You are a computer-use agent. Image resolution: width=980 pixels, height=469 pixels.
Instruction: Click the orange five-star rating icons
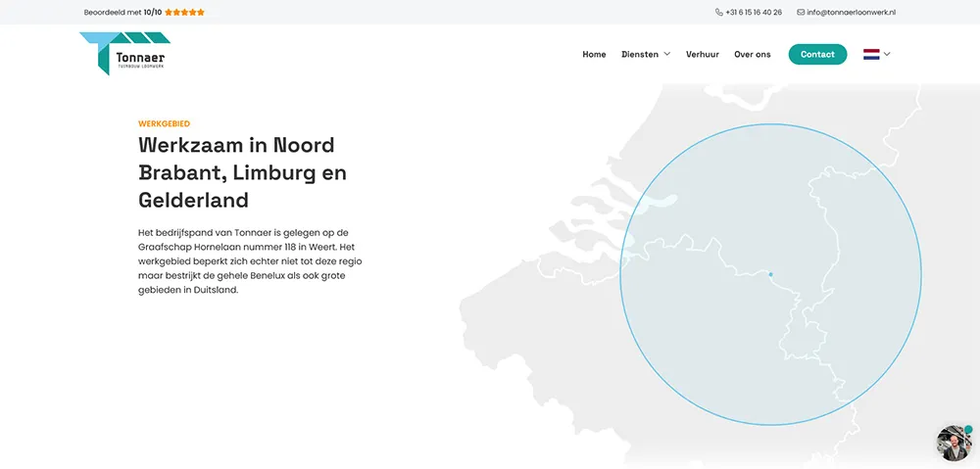[x=185, y=13]
